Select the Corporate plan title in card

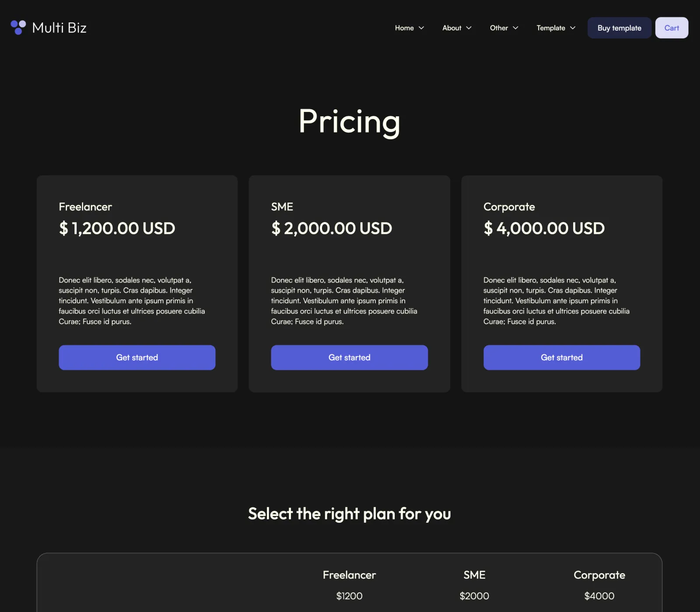509,207
